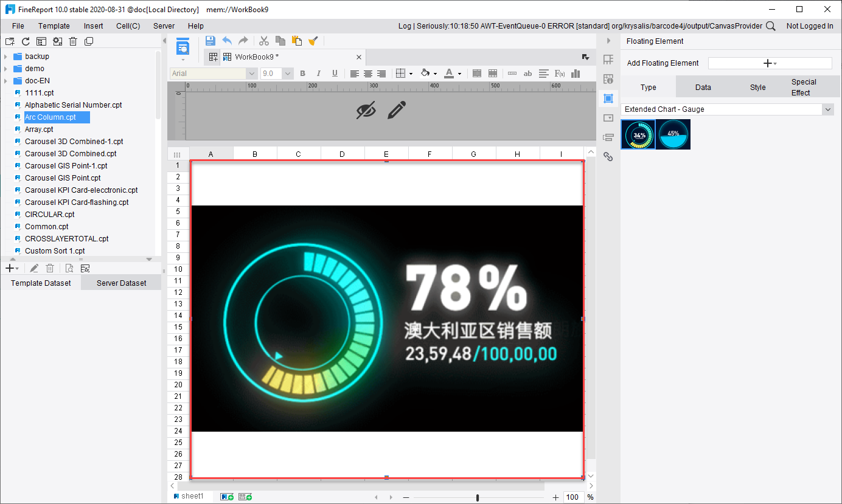Image resolution: width=842 pixels, height=504 pixels.
Task: Delete the selected template with the trash icon
Action: (x=73, y=41)
